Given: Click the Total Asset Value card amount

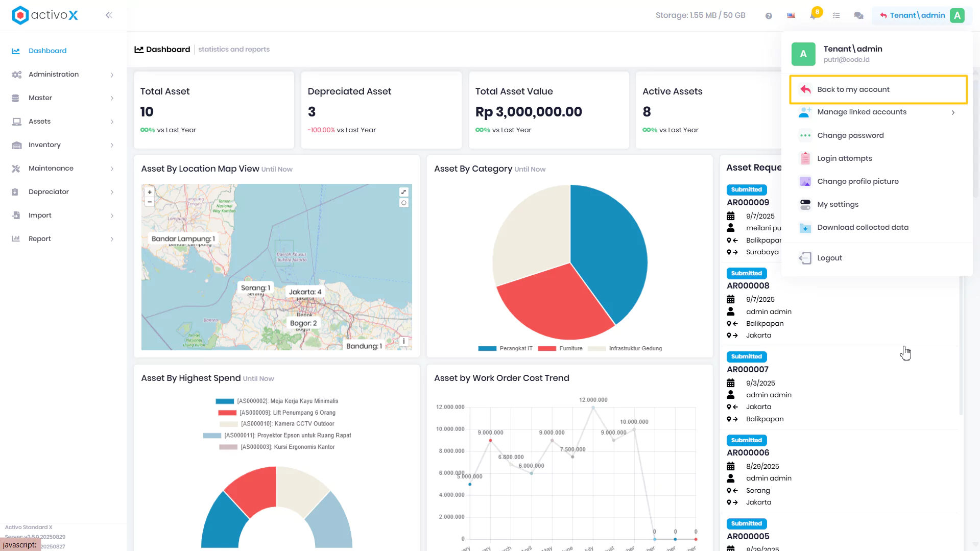Looking at the screenshot, I should 529,112.
